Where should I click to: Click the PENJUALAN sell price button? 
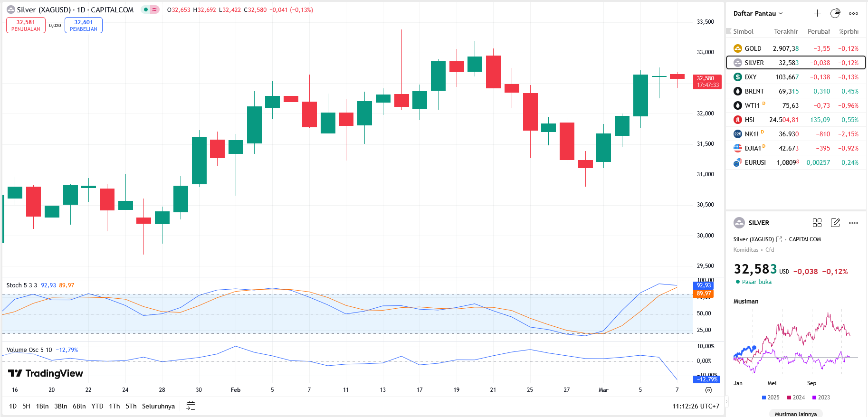coord(26,25)
